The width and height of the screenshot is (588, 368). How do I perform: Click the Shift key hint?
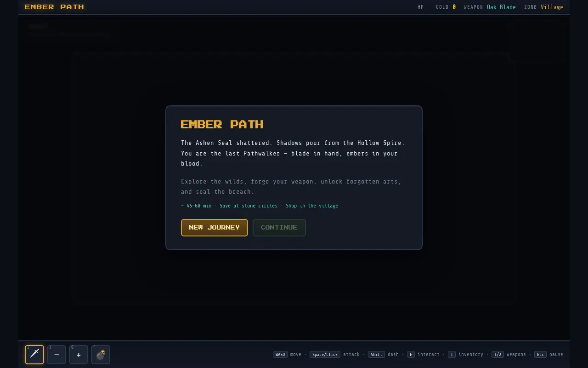[377, 355]
